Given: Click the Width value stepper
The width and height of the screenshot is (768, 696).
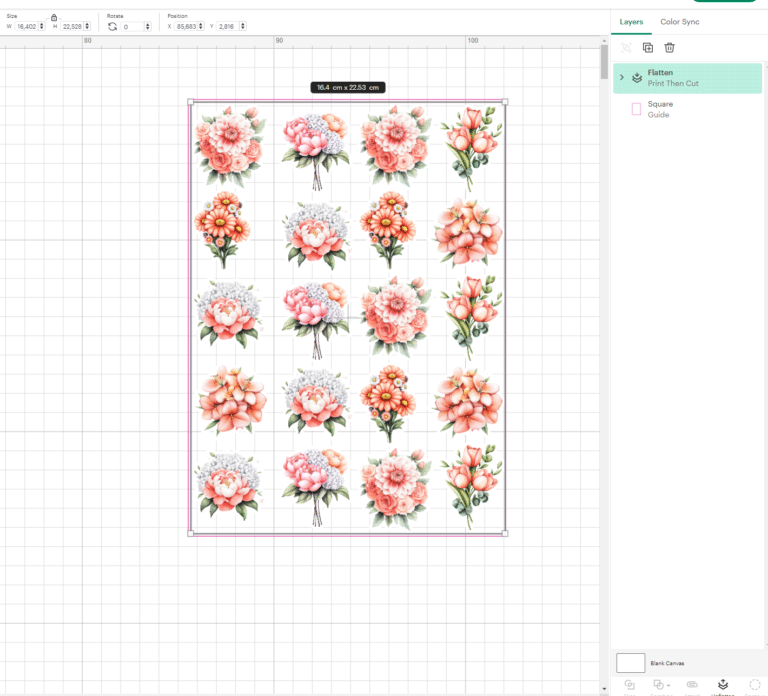Looking at the screenshot, I should point(42,26).
